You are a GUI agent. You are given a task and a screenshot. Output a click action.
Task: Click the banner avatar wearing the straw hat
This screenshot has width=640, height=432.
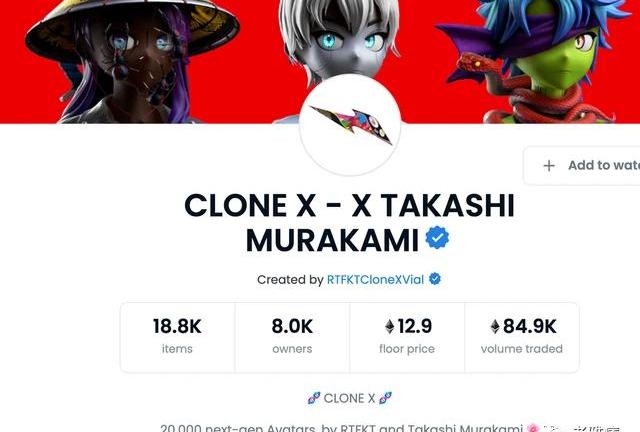pyautogui.click(x=131, y=61)
